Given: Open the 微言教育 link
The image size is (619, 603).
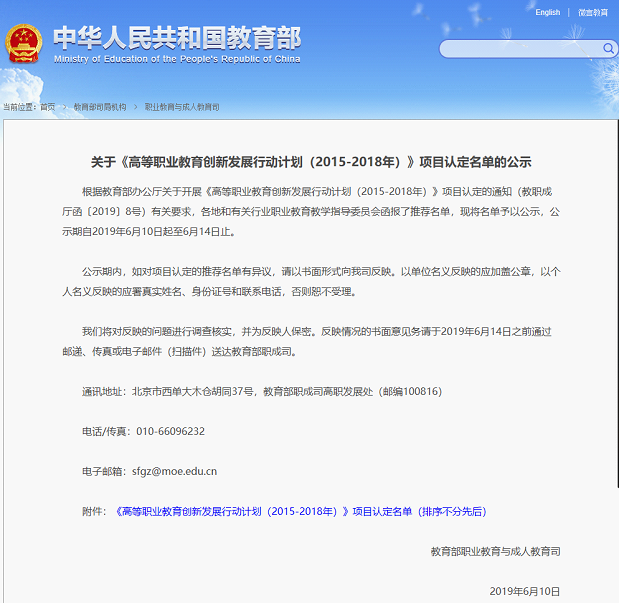Looking at the screenshot, I should [x=592, y=12].
